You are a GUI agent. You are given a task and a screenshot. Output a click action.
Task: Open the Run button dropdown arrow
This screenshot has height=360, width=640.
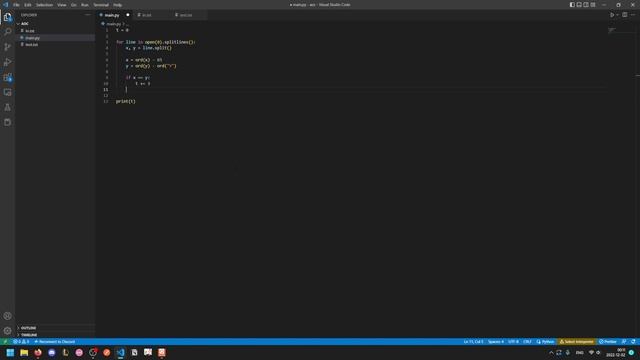[x=617, y=15]
